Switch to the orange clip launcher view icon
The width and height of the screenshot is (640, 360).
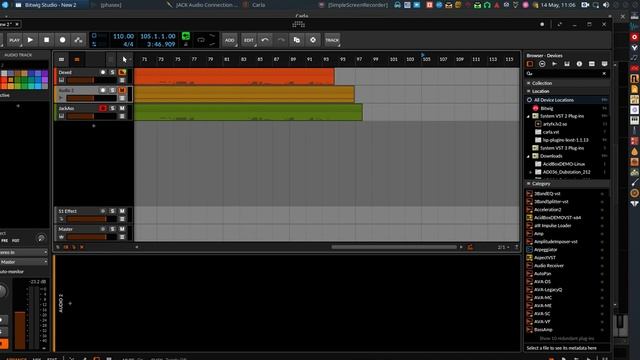[77, 60]
